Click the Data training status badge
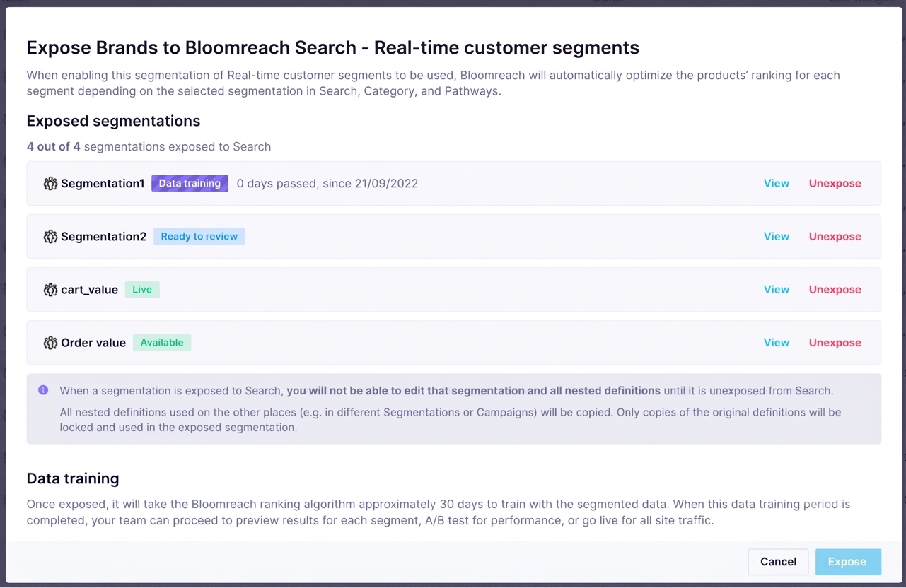The width and height of the screenshot is (906, 588). 190,183
